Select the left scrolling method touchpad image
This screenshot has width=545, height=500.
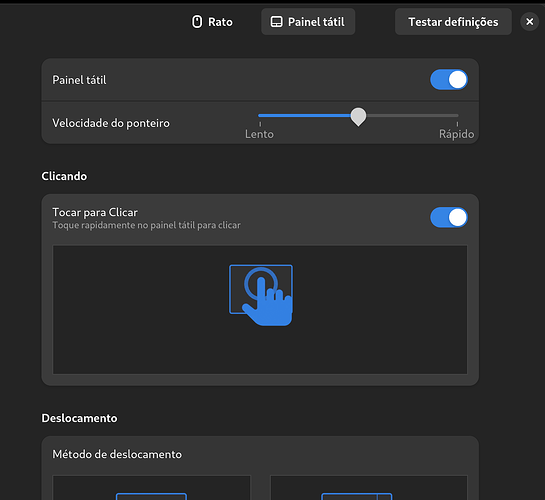tap(151, 488)
